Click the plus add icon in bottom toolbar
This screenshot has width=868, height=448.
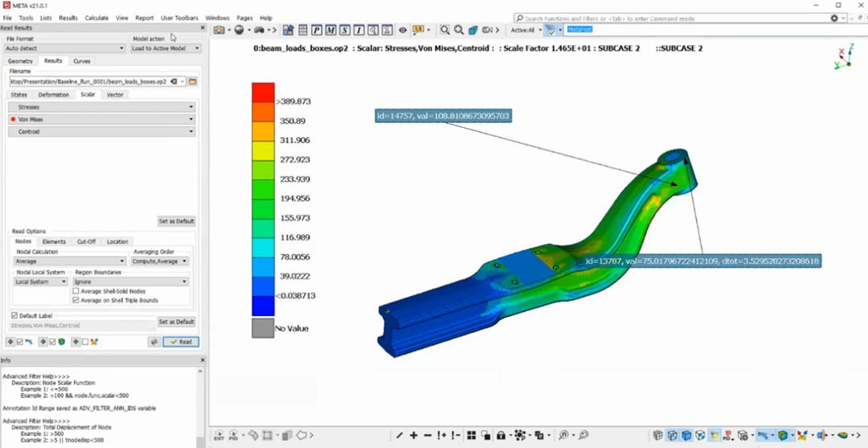tap(414, 435)
